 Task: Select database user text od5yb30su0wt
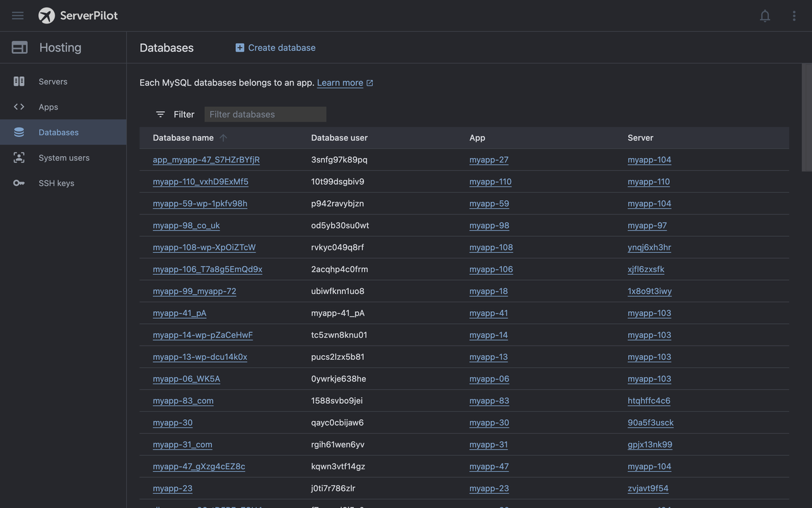coord(340,225)
